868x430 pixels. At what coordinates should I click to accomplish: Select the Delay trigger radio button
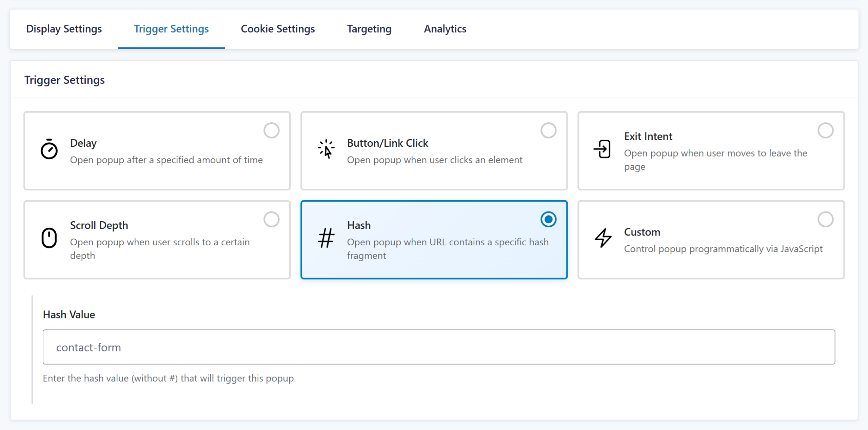[x=272, y=130]
